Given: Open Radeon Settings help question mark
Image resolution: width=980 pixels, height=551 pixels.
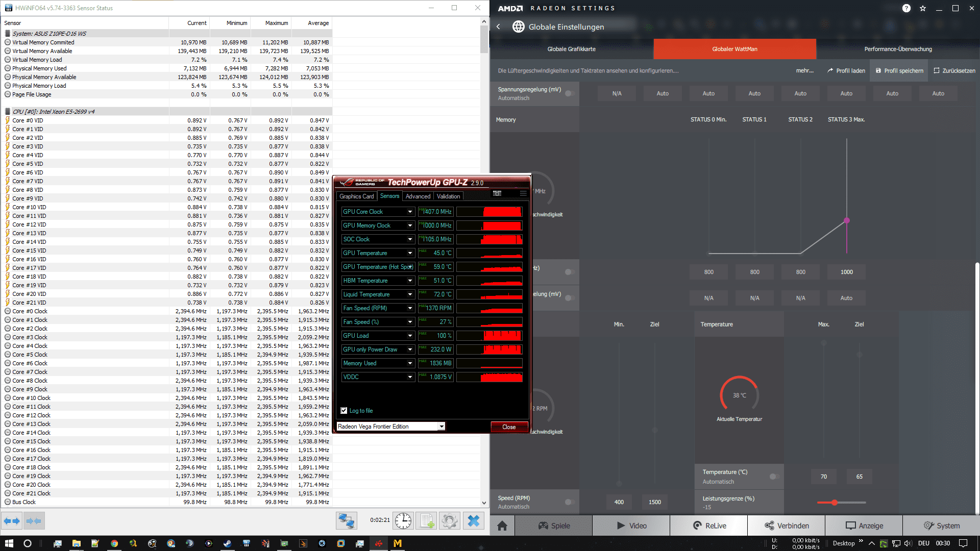Looking at the screenshot, I should (906, 8).
